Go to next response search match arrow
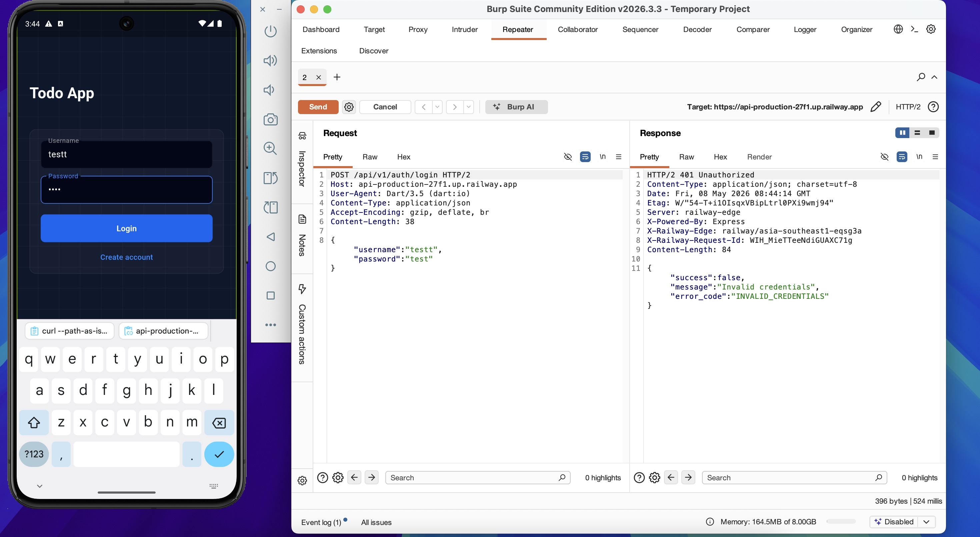980x537 pixels. (688, 478)
